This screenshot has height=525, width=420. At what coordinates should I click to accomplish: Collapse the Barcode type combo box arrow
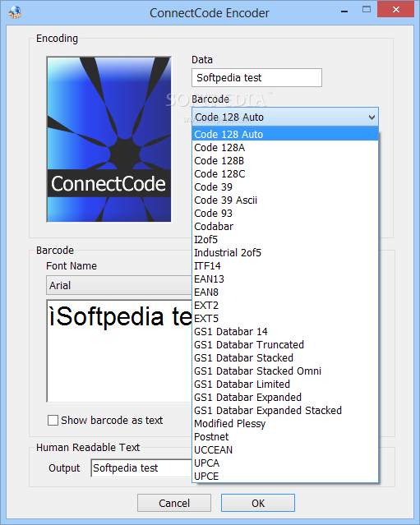click(x=372, y=117)
